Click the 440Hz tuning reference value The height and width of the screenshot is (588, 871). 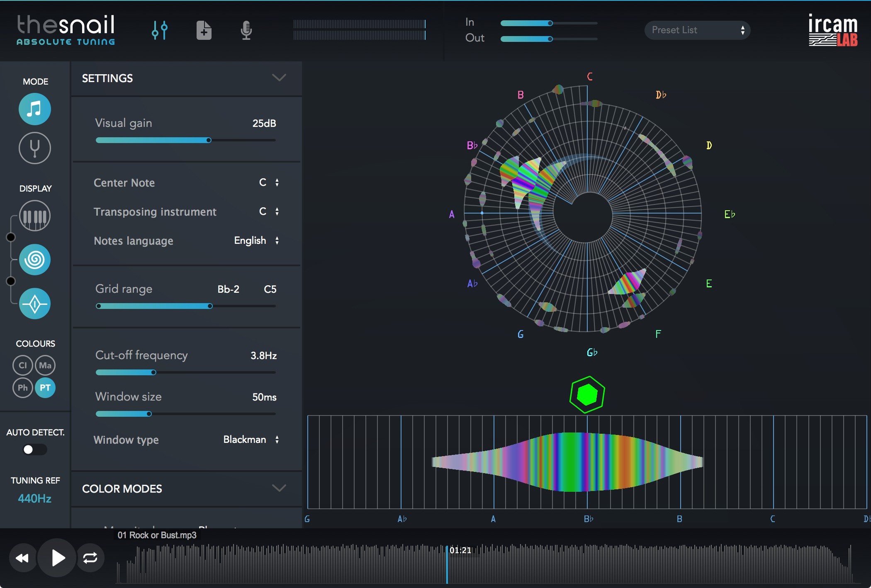coord(35,498)
